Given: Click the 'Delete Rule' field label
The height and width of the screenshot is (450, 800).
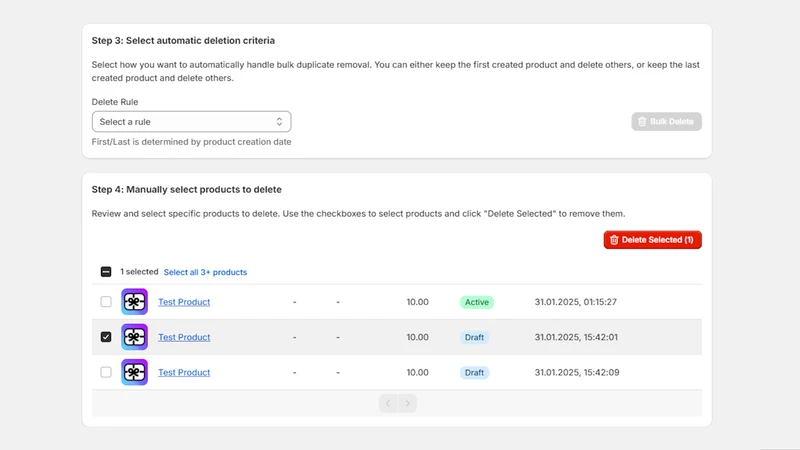Looking at the screenshot, I should (115, 102).
